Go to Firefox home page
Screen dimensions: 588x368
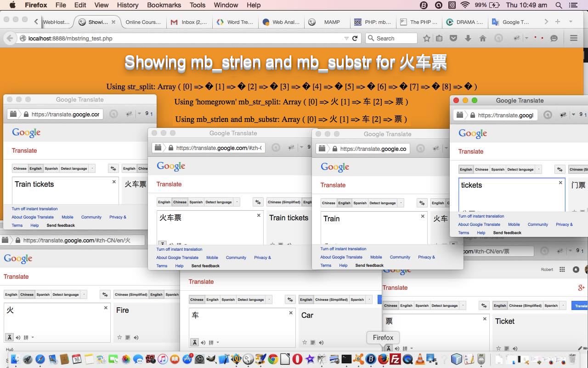tap(482, 39)
